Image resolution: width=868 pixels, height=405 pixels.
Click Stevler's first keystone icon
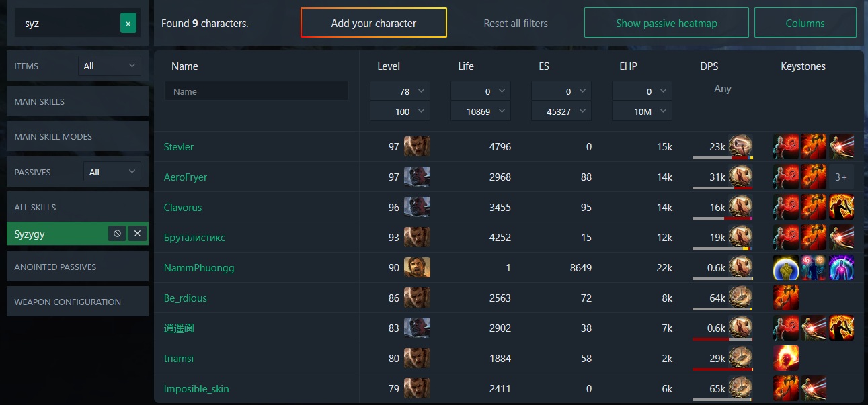pyautogui.click(x=786, y=146)
